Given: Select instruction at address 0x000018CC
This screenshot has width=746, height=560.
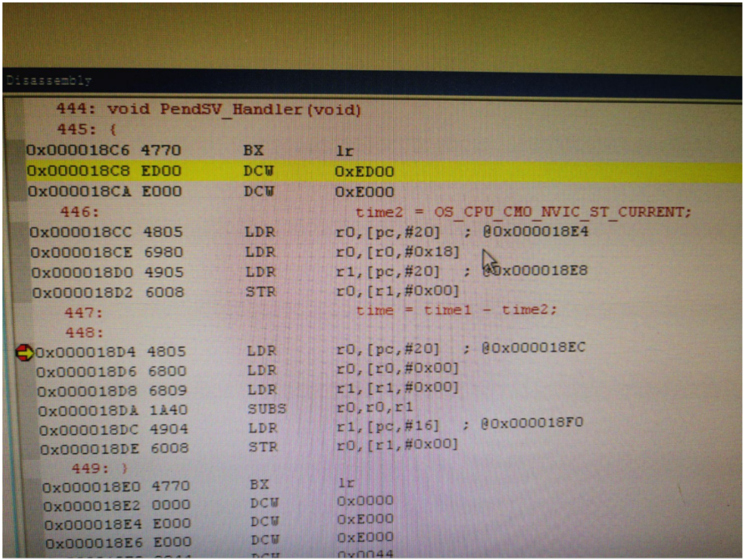Looking at the screenshot, I should coord(309,232).
